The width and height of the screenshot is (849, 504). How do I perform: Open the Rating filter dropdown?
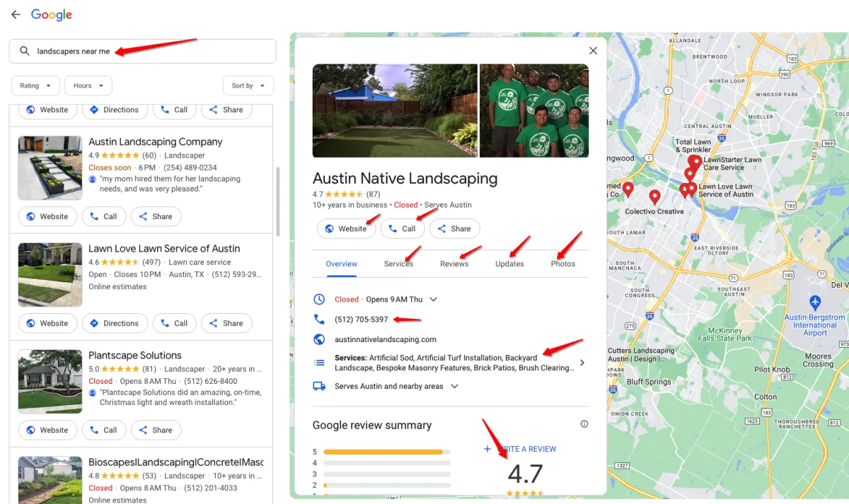point(35,86)
